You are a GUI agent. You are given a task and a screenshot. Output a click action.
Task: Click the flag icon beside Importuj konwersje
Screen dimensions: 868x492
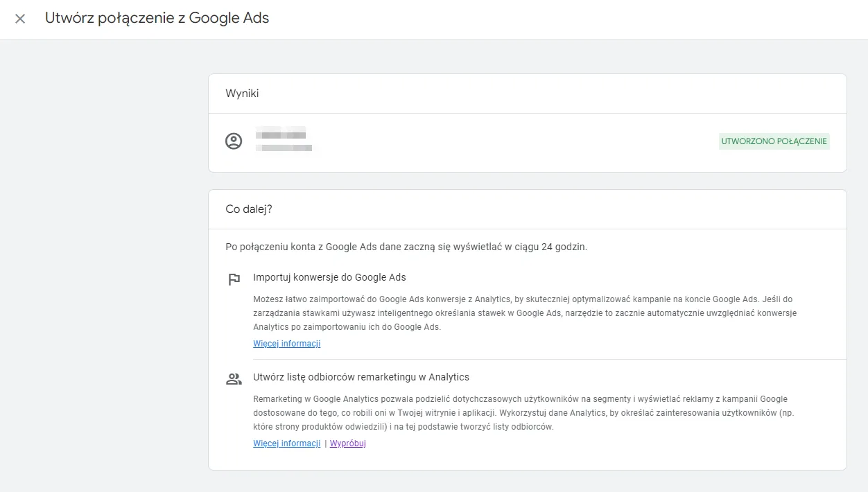click(x=234, y=279)
